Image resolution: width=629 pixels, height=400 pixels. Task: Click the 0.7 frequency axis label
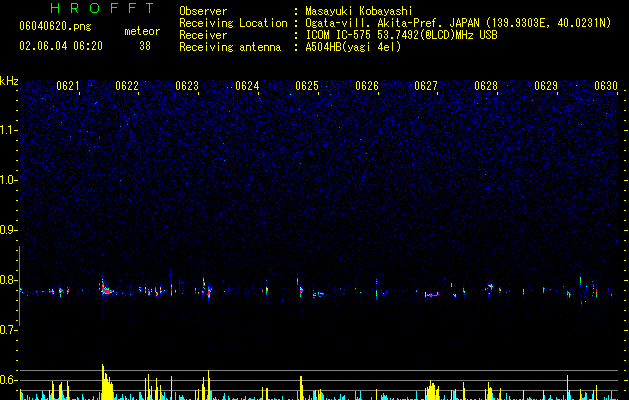[x=8, y=330]
